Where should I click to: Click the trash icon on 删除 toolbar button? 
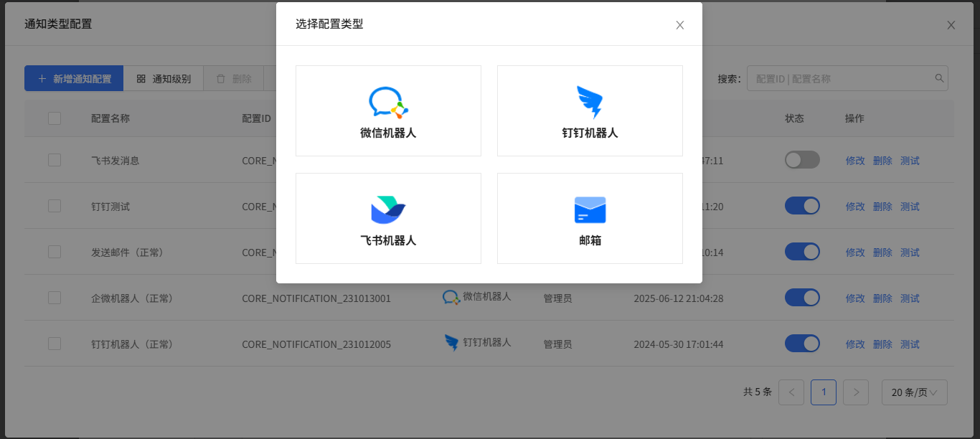coord(221,79)
